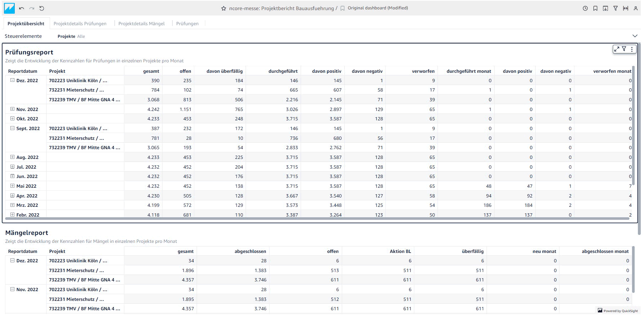
Task: Collapse Nov. 2022 row in Mängelreport
Action: (x=12, y=289)
